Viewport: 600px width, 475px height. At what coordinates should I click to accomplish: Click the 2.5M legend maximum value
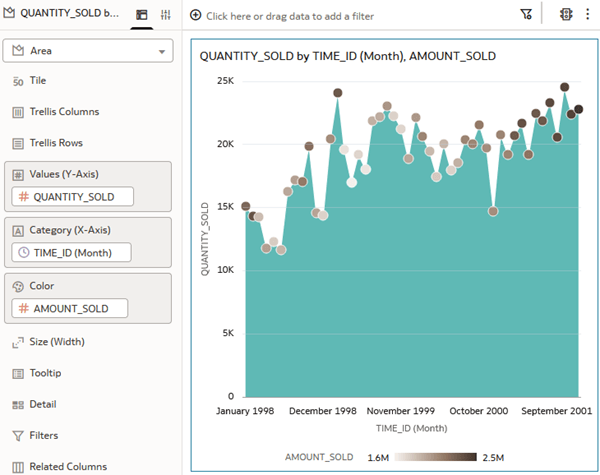tap(493, 457)
